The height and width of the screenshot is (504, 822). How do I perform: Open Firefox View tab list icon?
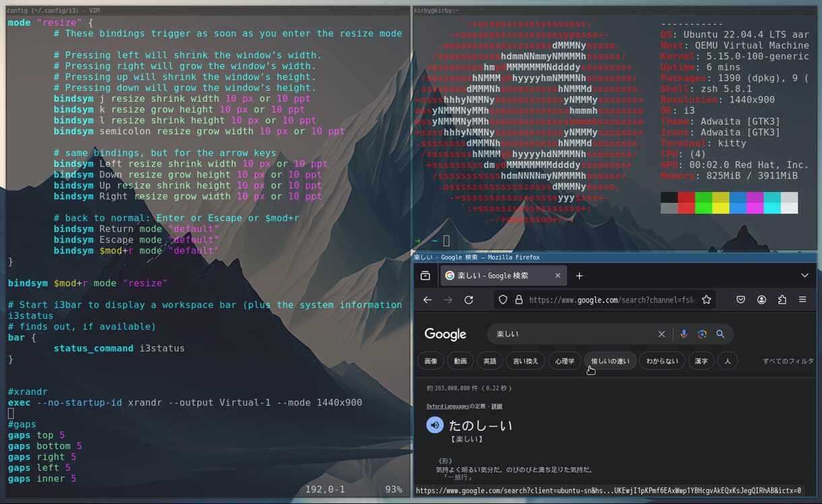point(425,276)
